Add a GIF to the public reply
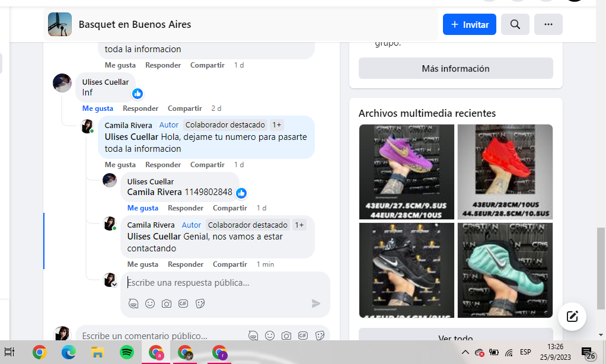Viewport: 606px width, 364px height. (183, 304)
